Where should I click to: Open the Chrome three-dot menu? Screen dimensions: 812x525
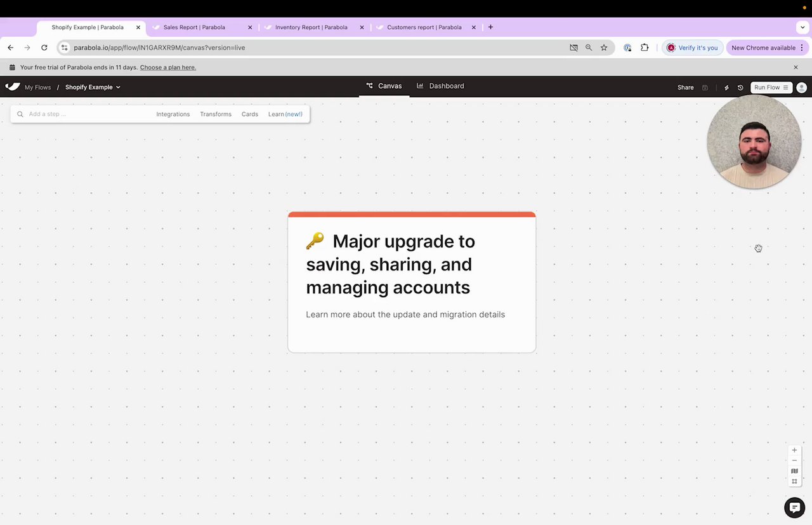click(802, 48)
